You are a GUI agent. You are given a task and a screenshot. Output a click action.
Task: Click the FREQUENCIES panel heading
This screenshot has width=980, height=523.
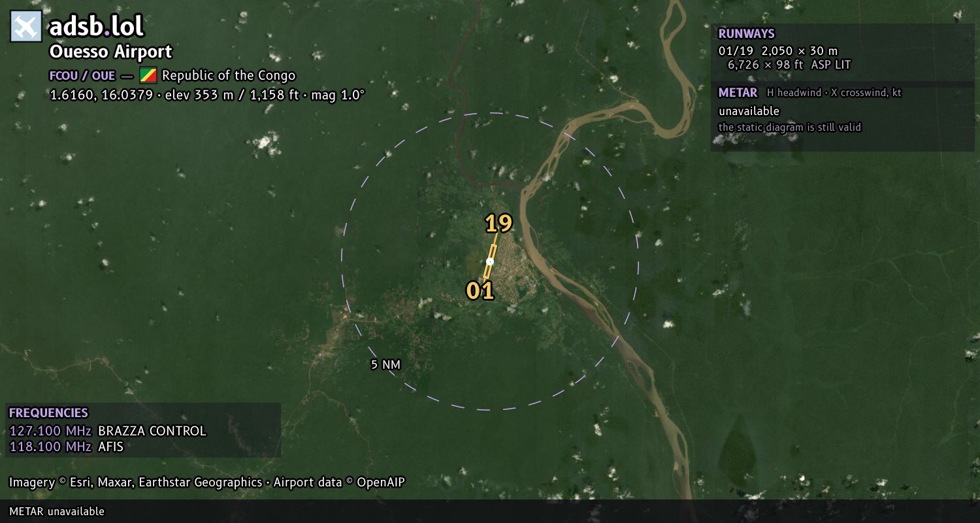[48, 413]
